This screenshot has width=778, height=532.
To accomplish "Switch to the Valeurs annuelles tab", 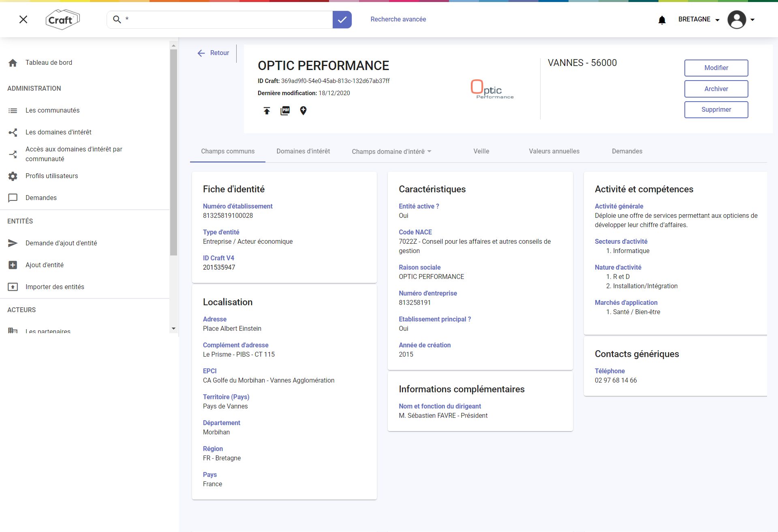I will (x=554, y=151).
